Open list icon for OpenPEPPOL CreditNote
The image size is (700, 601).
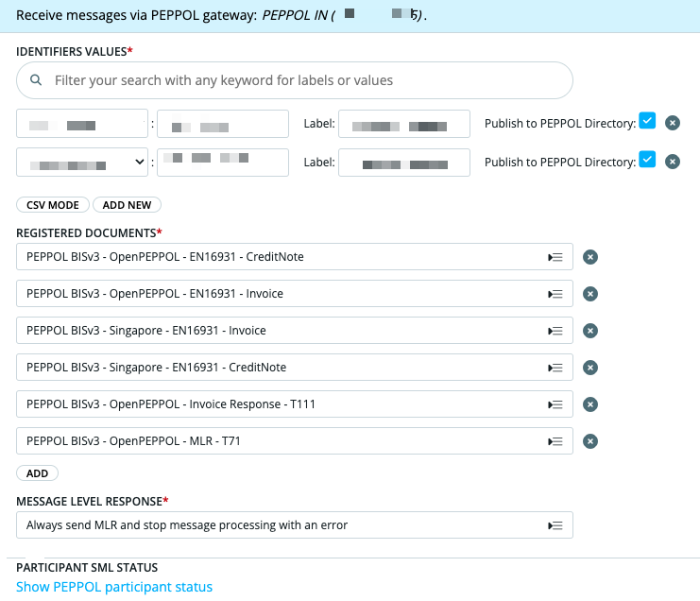click(555, 257)
